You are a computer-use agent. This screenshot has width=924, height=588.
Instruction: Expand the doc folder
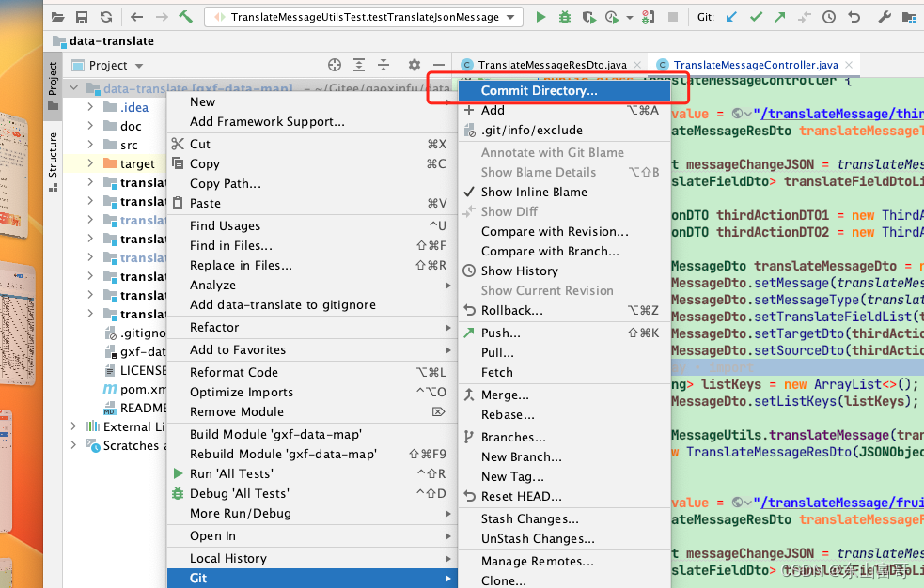tap(90, 125)
